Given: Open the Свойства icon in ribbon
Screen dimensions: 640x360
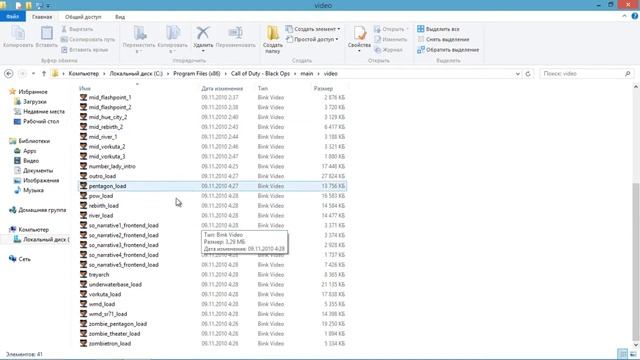Looking at the screenshot, I should [x=359, y=33].
